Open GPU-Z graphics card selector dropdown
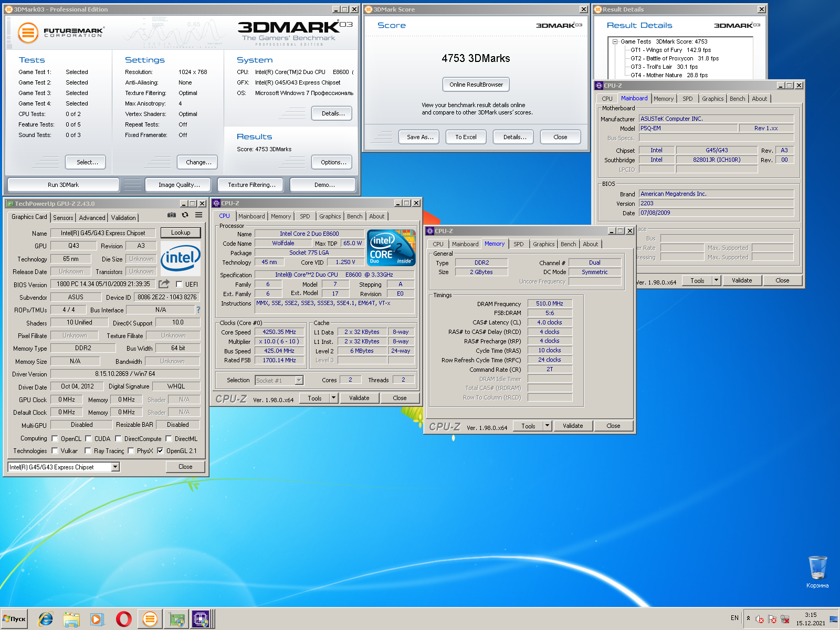 (x=115, y=467)
